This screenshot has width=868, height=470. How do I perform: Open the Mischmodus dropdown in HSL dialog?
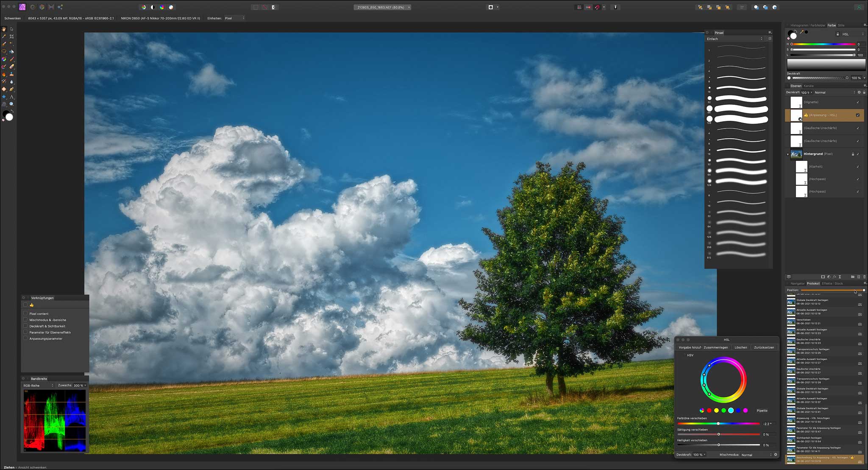point(757,455)
